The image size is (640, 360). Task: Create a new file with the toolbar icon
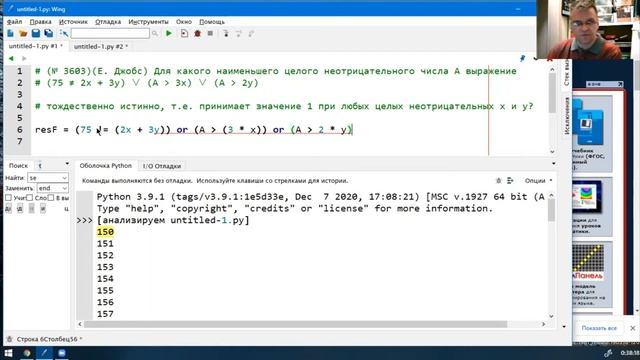pos(11,33)
